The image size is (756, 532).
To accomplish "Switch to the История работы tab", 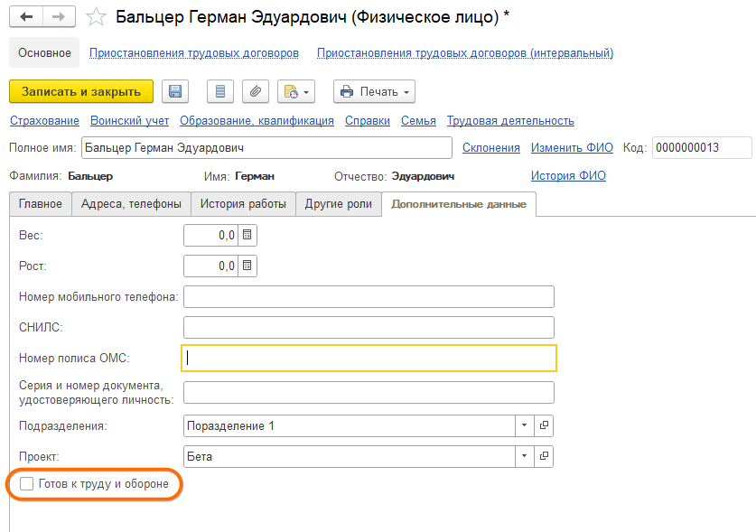I will point(243,204).
